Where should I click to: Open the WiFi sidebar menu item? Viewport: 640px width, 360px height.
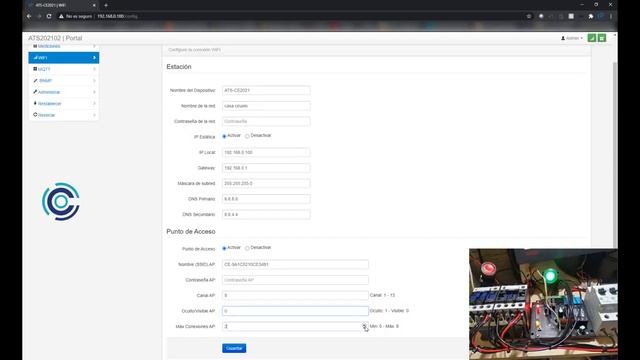point(64,58)
